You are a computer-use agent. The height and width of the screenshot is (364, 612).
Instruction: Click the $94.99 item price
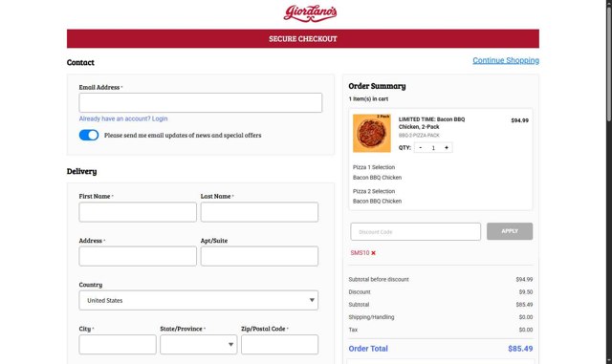coord(519,120)
